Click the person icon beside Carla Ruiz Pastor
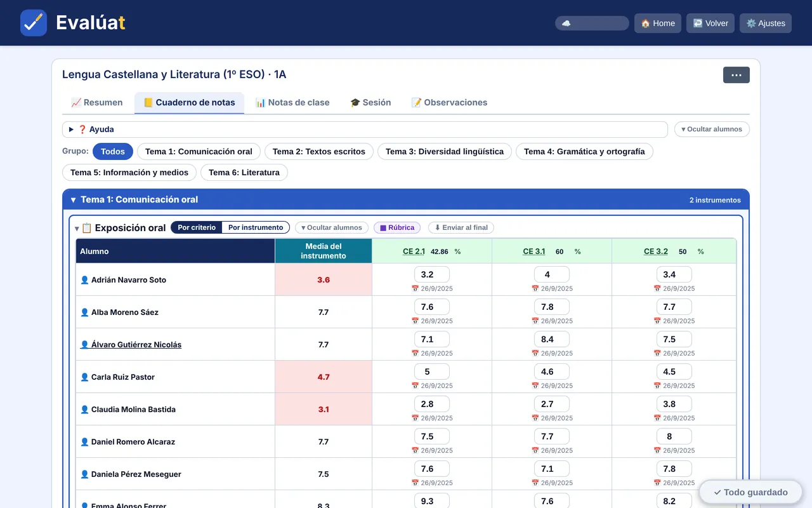Image resolution: width=812 pixels, height=508 pixels. (x=84, y=377)
